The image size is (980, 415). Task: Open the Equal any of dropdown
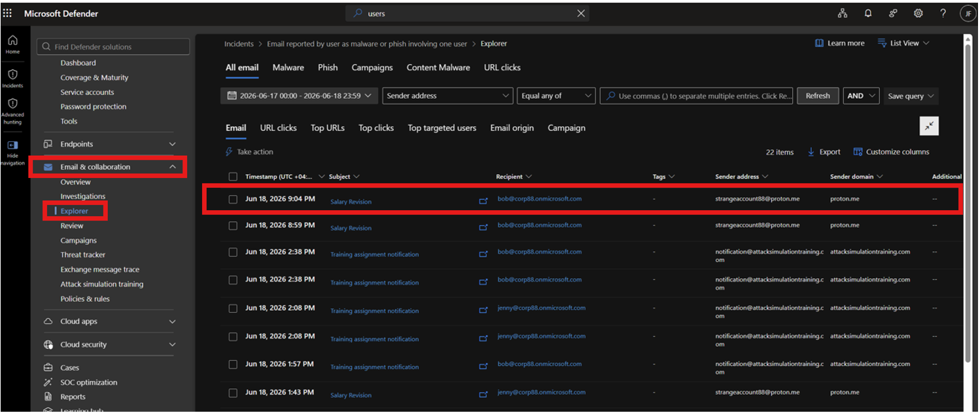coord(556,96)
